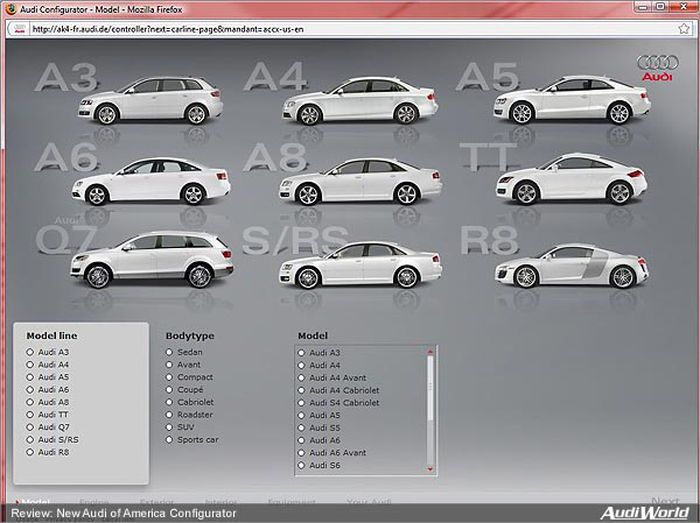Click the Firefox icon in the title bar
Image resolution: width=700 pixels, height=523 pixels.
pyautogui.click(x=10, y=9)
